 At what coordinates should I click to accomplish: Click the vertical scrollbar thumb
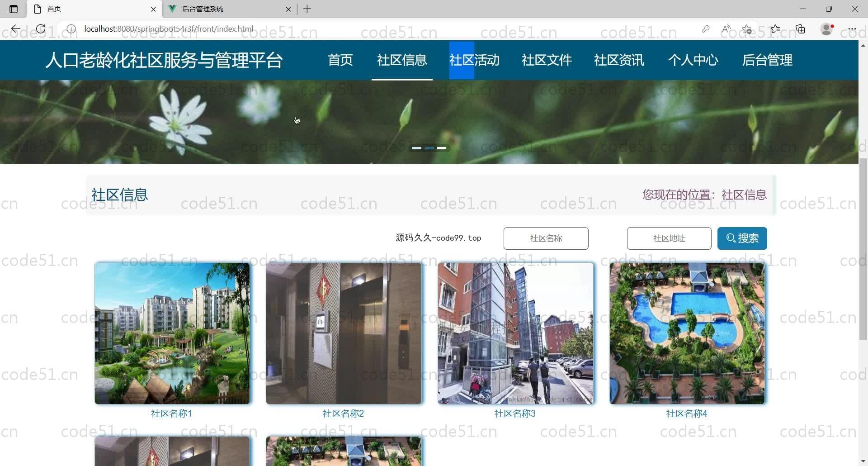[863, 249]
